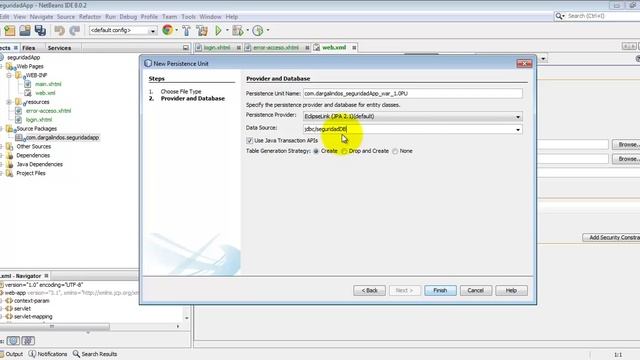
Task: Click the Data Source text field
Action: 408,129
